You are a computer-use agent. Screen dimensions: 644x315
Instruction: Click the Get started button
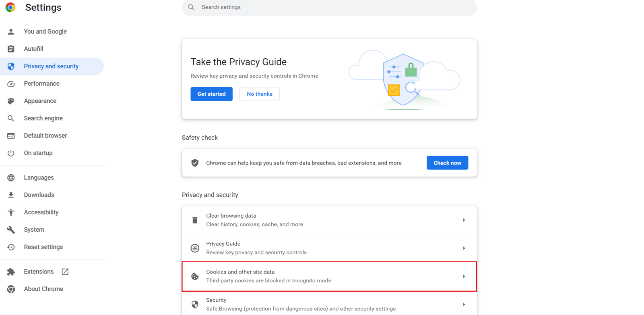coord(211,94)
